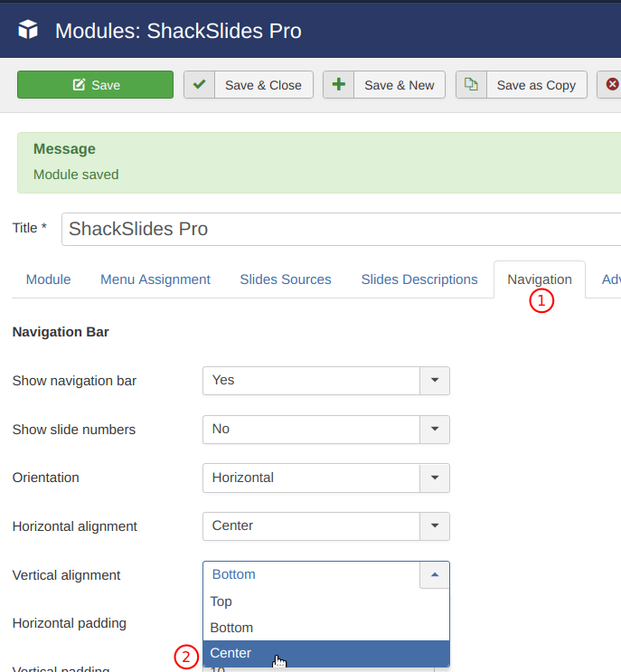The width and height of the screenshot is (621, 672).
Task: Click Save as Copy button label
Action: (x=536, y=85)
